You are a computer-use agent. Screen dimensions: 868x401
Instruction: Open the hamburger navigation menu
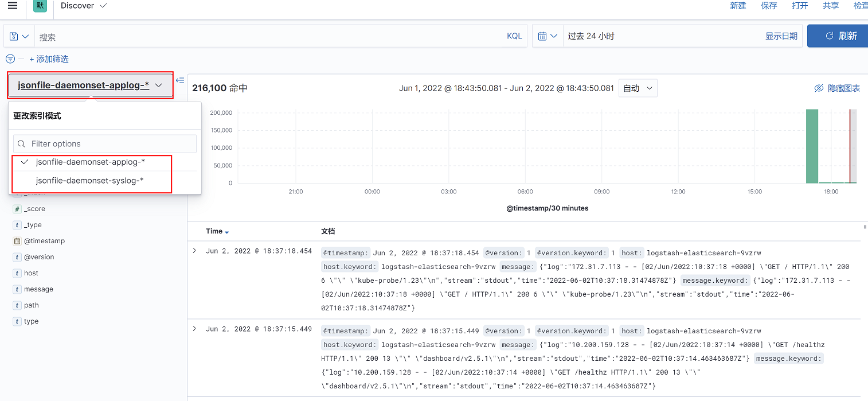[13, 6]
